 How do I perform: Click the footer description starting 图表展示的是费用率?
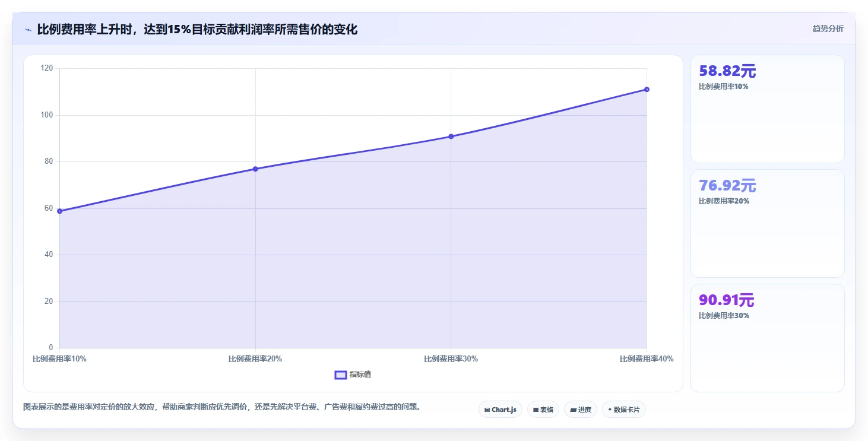(x=222, y=407)
